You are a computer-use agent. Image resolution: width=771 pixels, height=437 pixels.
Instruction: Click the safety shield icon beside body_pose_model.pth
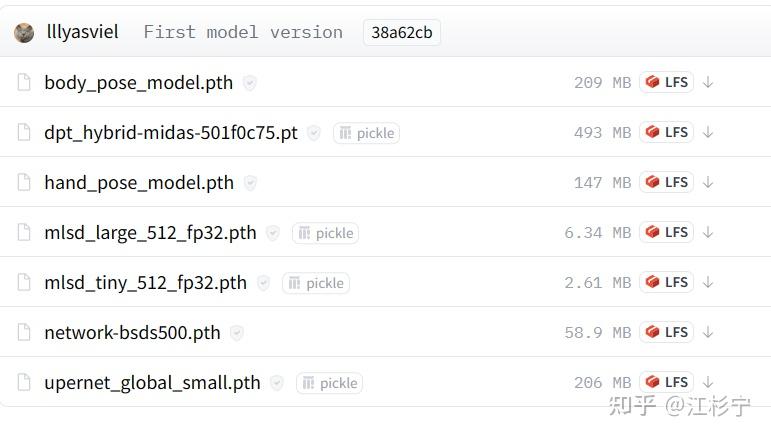tap(250, 83)
